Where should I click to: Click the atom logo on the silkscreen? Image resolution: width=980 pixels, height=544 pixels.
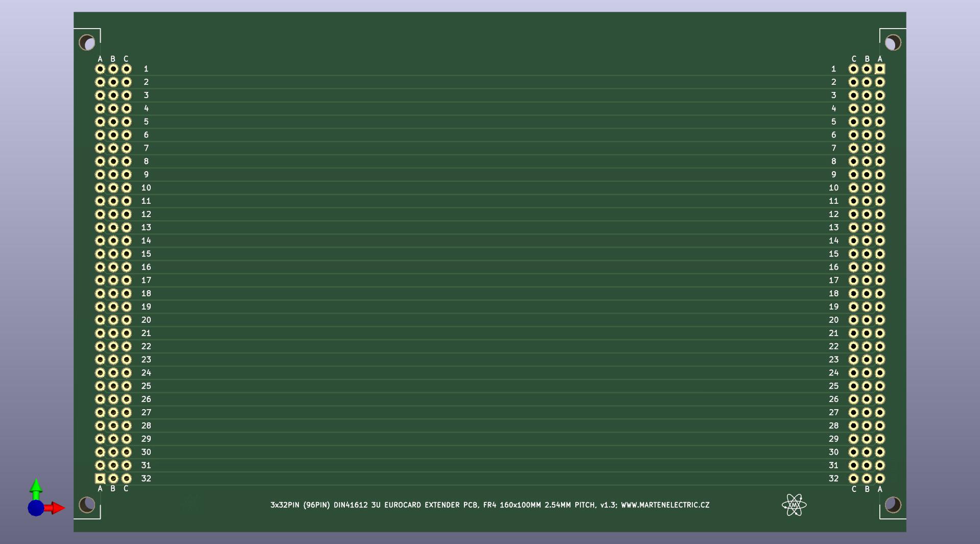pos(794,505)
